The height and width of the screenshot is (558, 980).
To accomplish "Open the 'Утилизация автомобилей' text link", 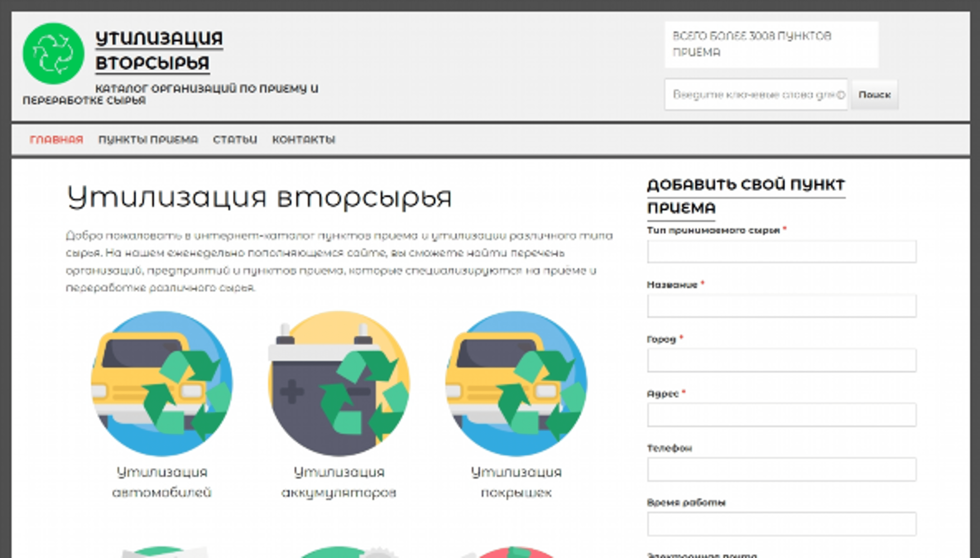I will click(x=161, y=482).
